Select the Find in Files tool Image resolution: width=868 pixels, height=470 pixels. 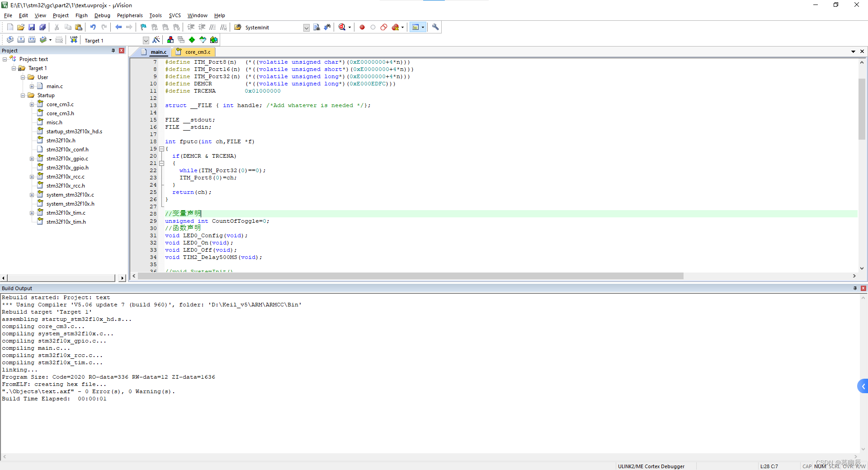pyautogui.click(x=316, y=27)
